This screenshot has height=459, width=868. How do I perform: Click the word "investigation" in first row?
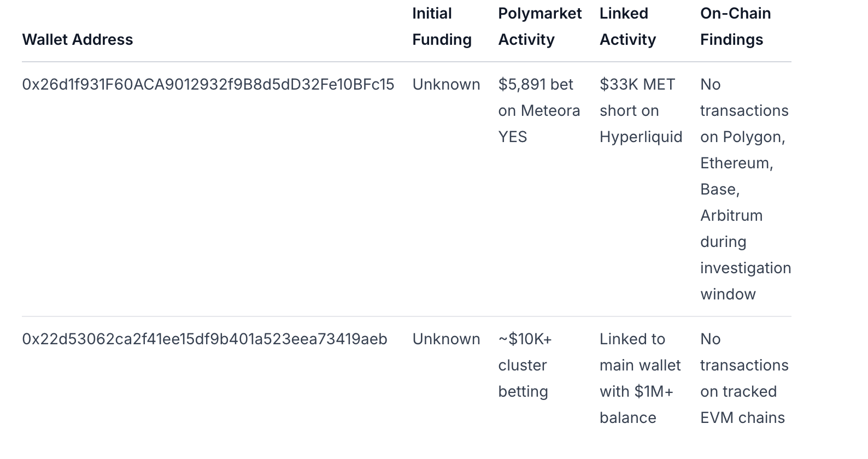pyautogui.click(x=746, y=268)
